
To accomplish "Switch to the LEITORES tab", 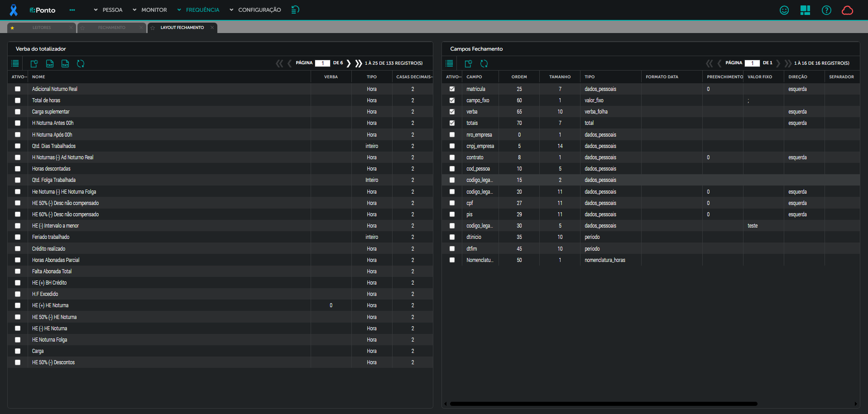I will [x=42, y=28].
